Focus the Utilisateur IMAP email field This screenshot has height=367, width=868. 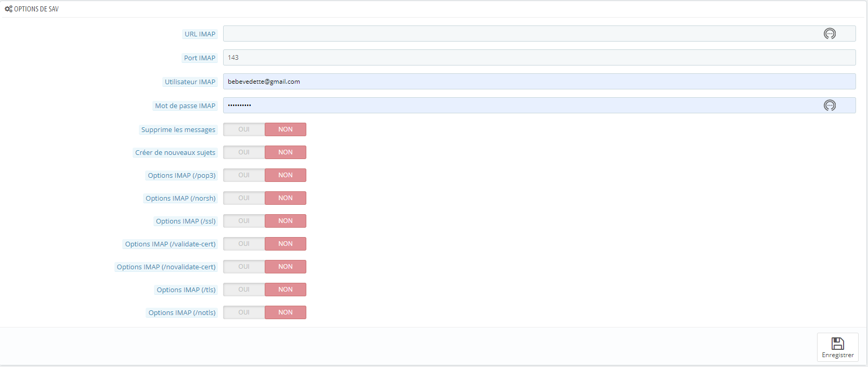(539, 82)
